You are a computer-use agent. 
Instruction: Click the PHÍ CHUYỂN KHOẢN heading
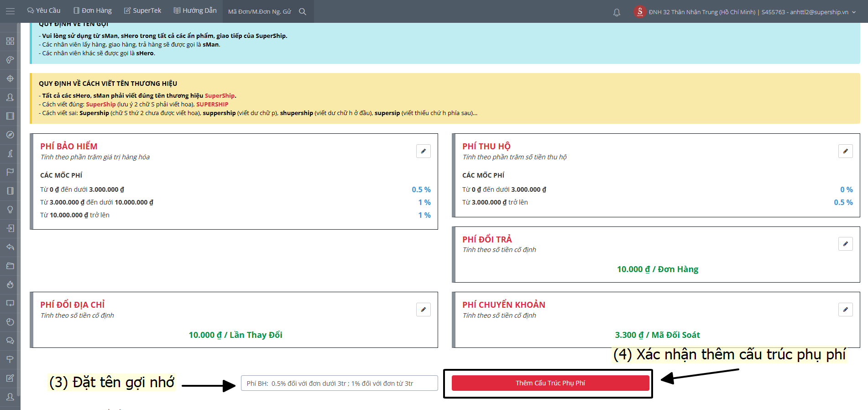coord(504,305)
